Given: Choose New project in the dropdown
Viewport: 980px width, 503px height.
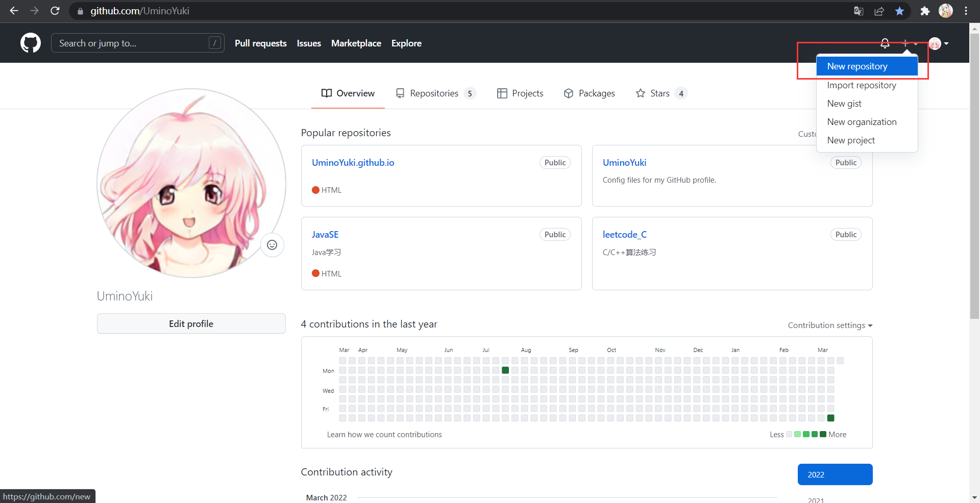Looking at the screenshot, I should click(x=867, y=140).
